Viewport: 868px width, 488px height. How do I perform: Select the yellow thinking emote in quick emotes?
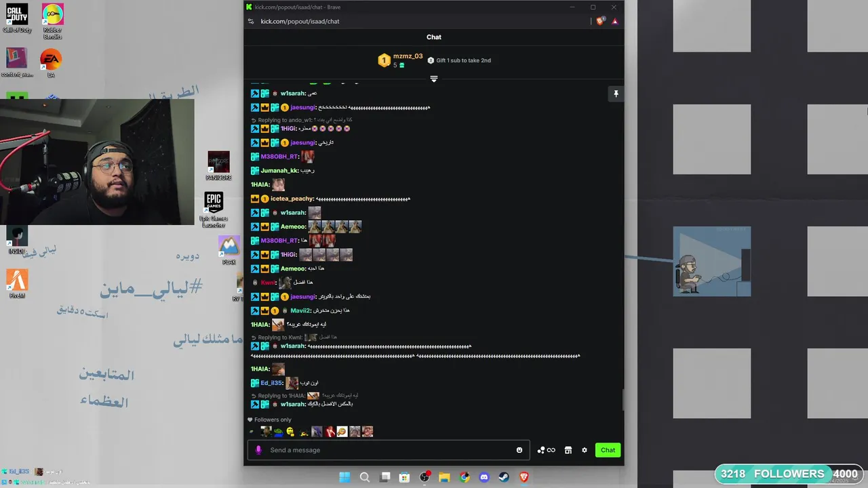pos(291,432)
